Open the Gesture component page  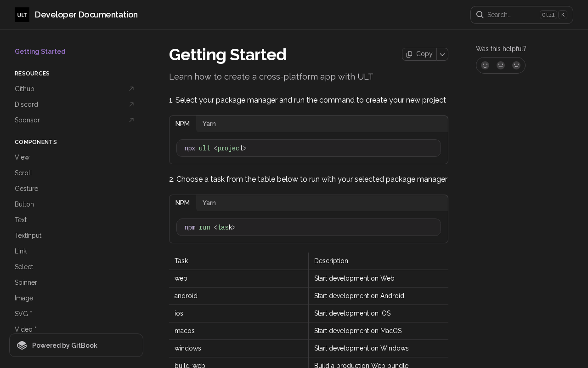(x=26, y=189)
